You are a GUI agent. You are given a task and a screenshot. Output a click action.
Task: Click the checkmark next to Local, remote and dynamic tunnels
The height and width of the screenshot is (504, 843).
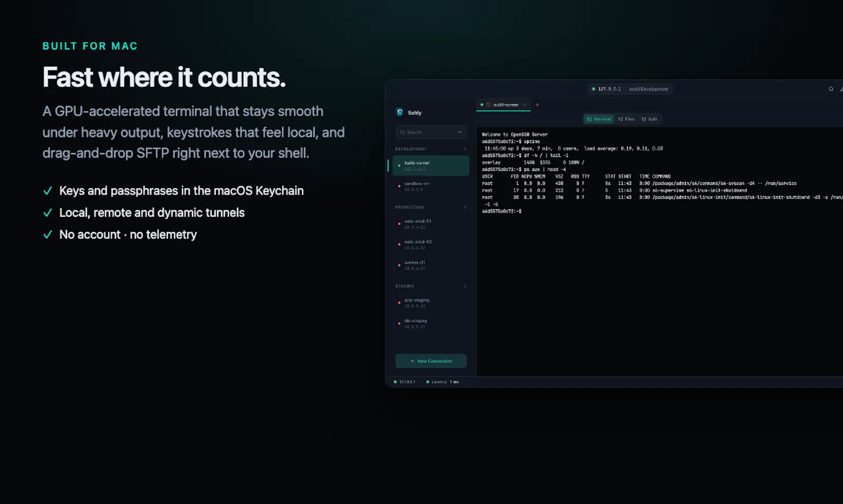[47, 213]
